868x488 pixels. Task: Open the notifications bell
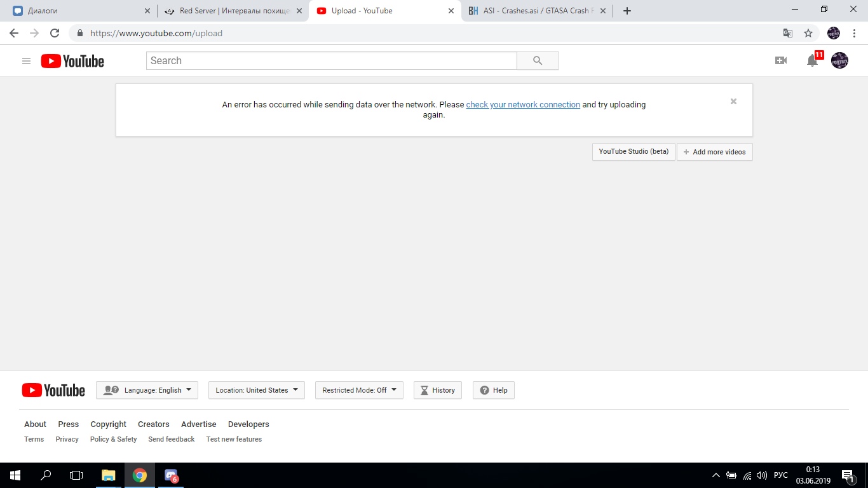click(x=812, y=60)
